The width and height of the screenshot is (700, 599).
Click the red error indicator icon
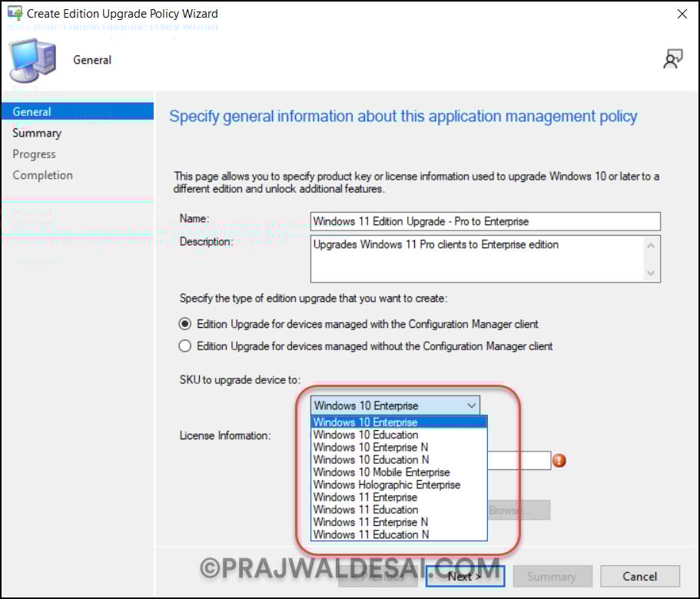[x=559, y=460]
